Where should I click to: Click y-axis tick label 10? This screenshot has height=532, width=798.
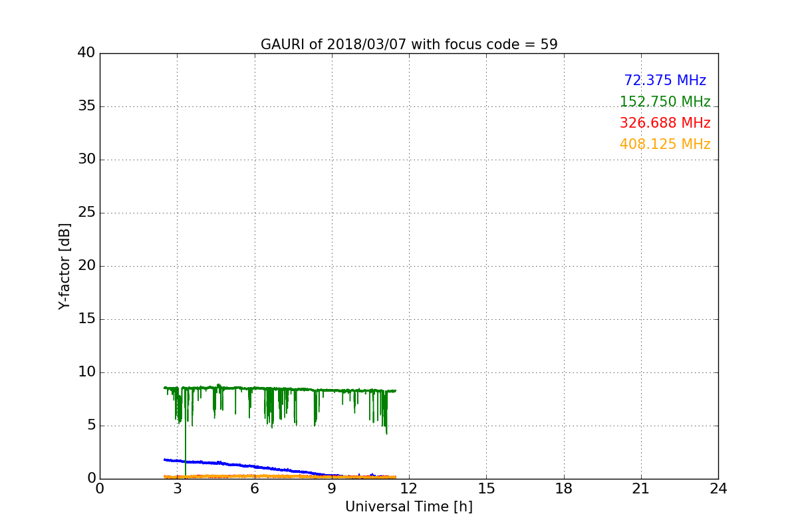(86, 372)
